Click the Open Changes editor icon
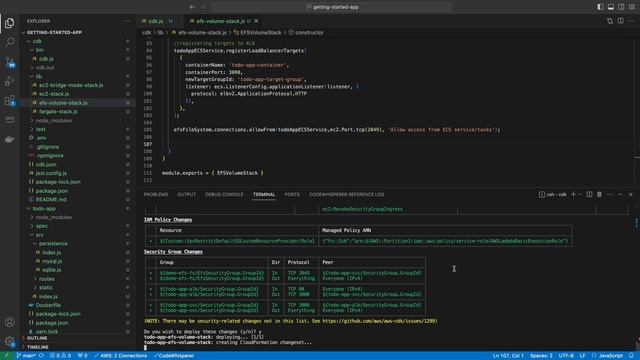Screen dimensions: 640x360 tap(610, 21)
